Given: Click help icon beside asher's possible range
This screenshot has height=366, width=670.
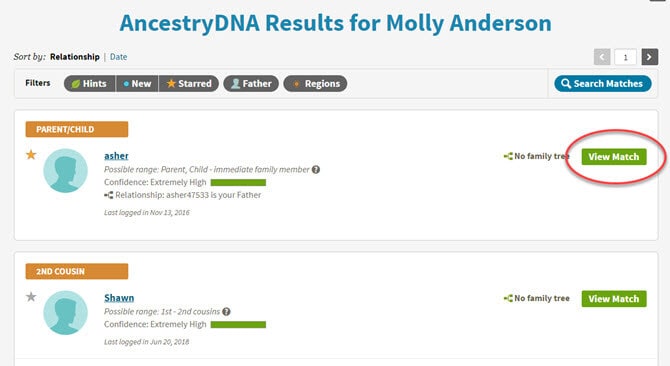Looking at the screenshot, I should (316, 170).
